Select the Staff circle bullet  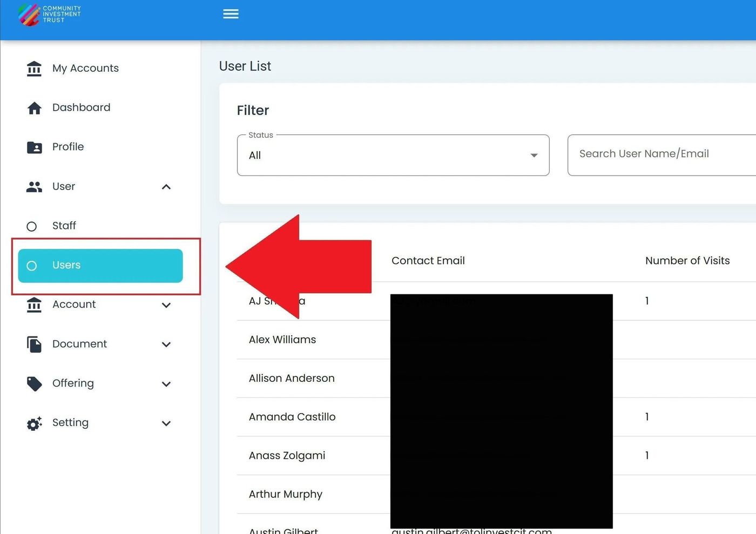pos(32,226)
